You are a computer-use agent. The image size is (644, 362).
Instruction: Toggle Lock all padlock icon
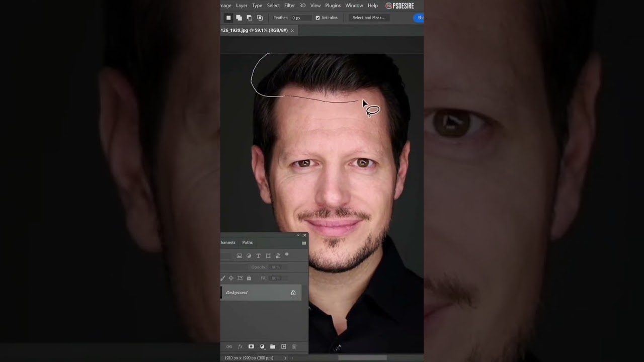click(249, 278)
